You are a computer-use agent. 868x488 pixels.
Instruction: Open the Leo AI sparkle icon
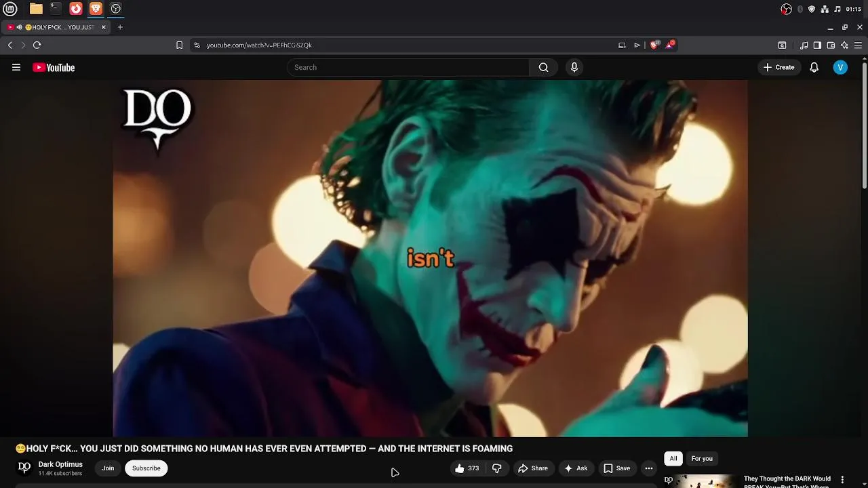point(844,45)
